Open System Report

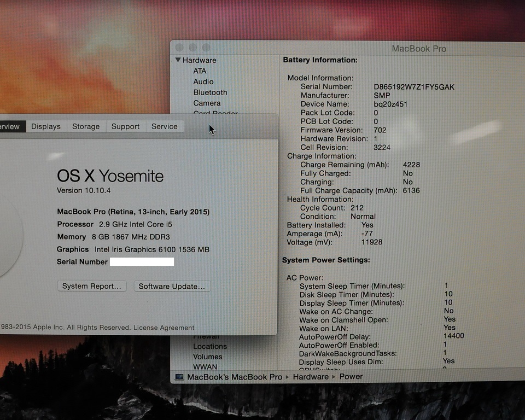point(92,286)
